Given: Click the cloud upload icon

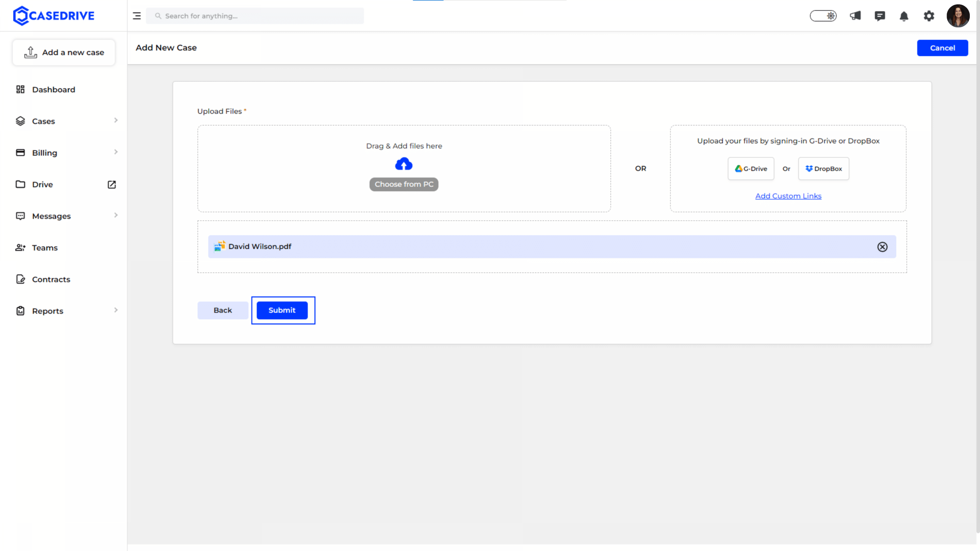Looking at the screenshot, I should tap(404, 164).
